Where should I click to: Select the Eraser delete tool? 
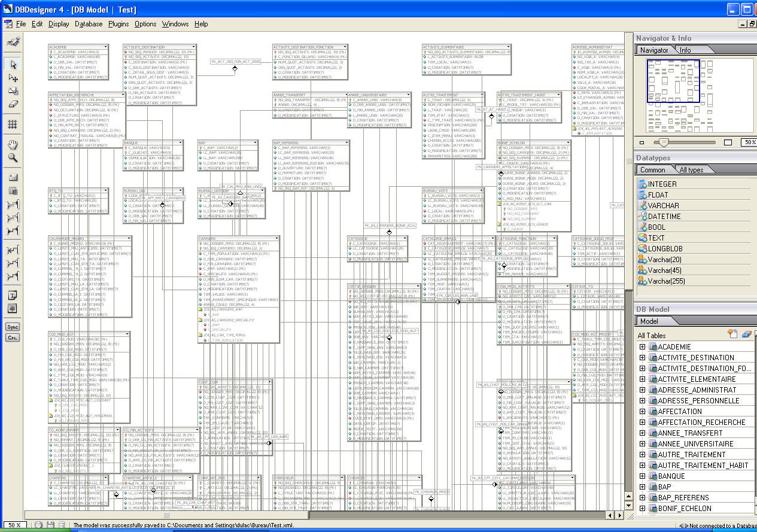(13, 104)
